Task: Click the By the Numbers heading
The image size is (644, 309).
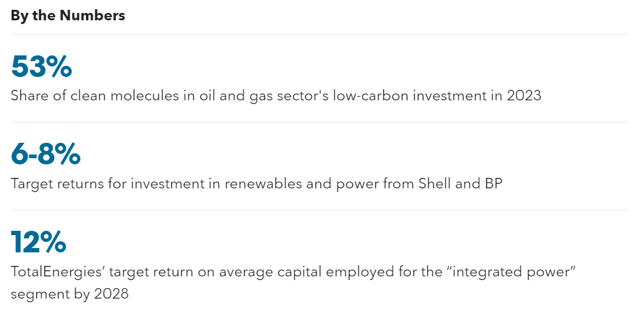Action: [68, 15]
